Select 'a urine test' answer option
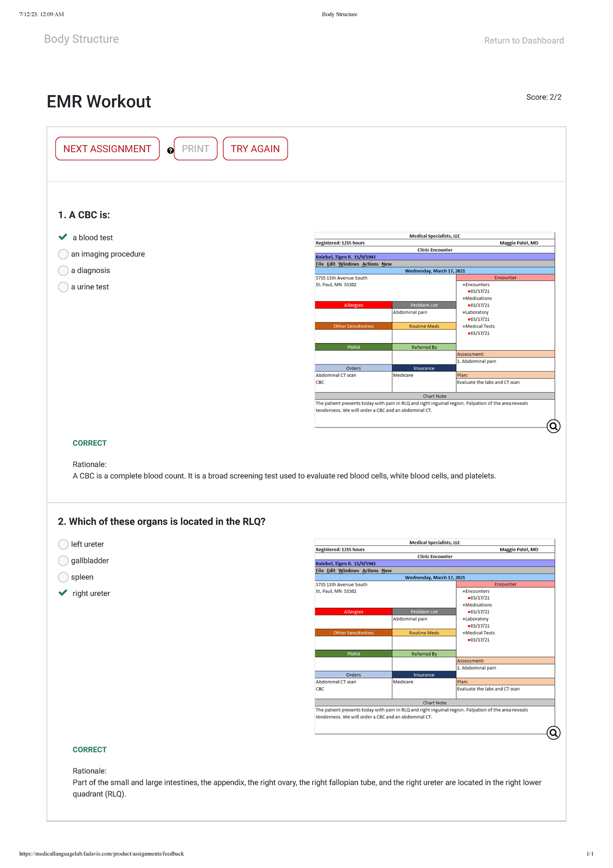This screenshot has height=868, width=613. 63,287
